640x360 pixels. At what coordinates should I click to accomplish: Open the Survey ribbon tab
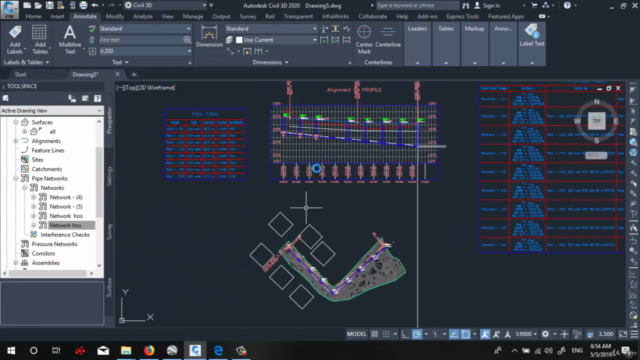[248, 17]
